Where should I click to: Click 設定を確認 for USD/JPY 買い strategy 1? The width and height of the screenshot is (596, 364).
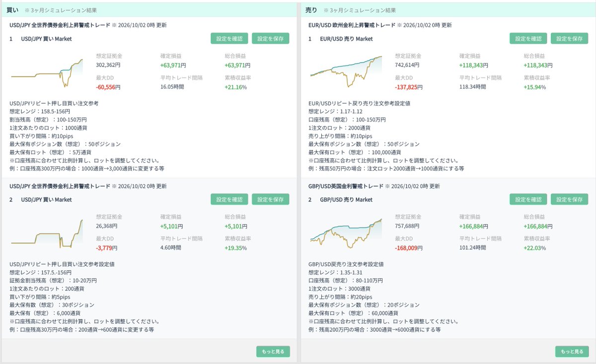[229, 39]
